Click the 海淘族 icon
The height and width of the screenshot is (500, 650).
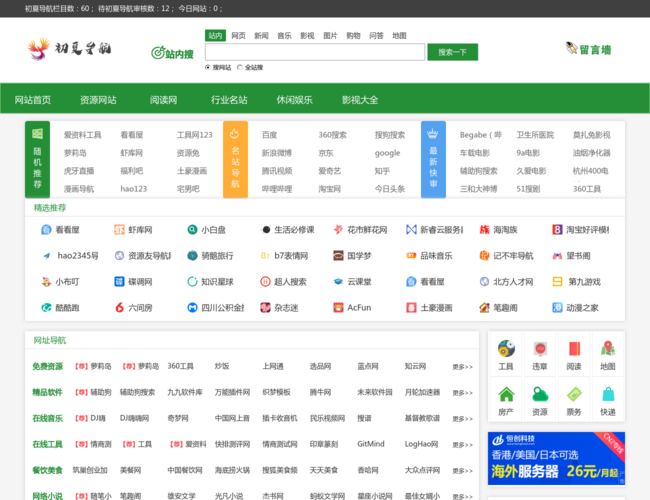coord(484,230)
